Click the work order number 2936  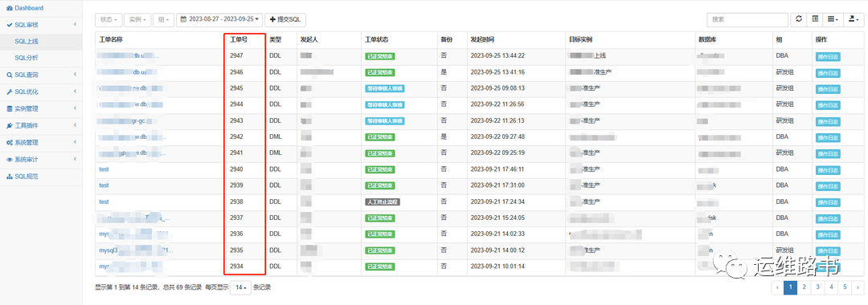(x=236, y=234)
